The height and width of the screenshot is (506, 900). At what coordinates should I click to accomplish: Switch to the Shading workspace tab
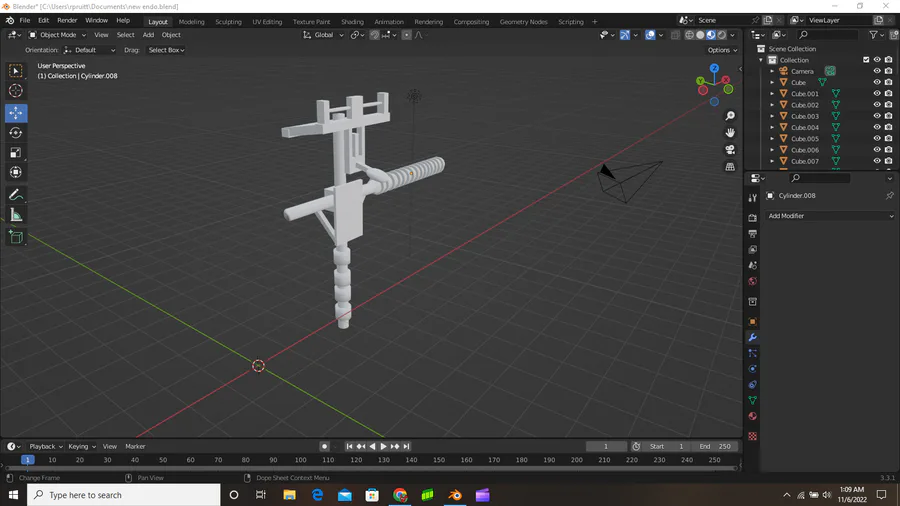(352, 22)
